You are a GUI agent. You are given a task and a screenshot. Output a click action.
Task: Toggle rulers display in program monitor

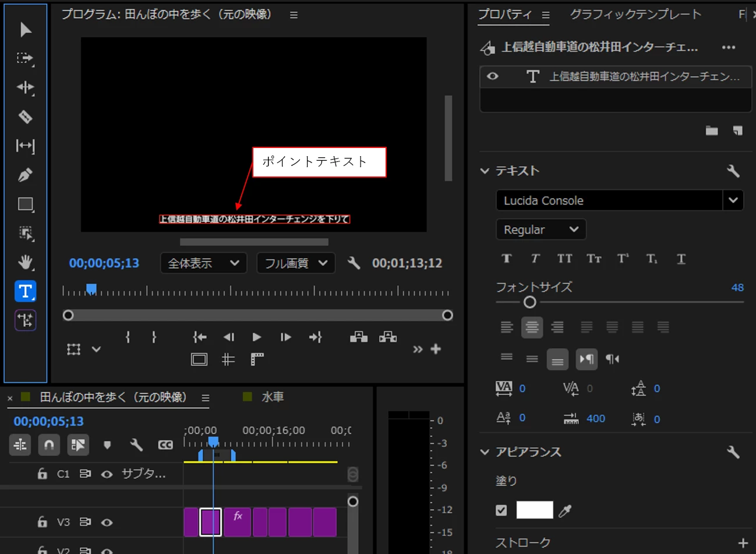[257, 359]
